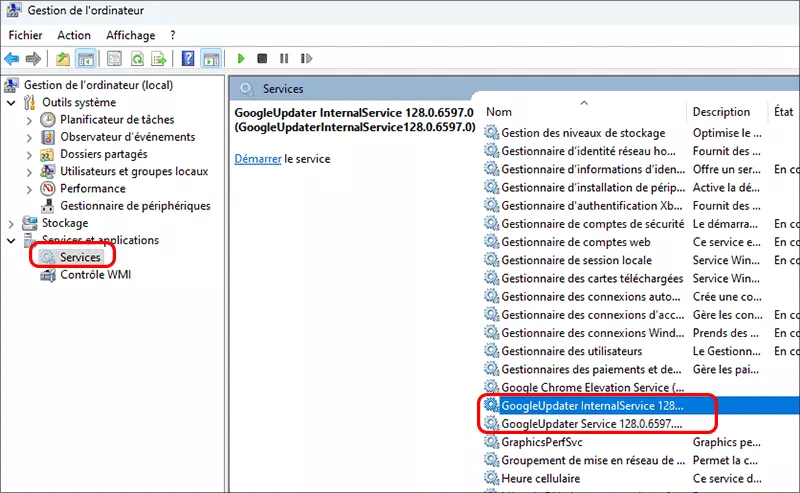Click the Back arrow toolbar icon

coord(12,59)
